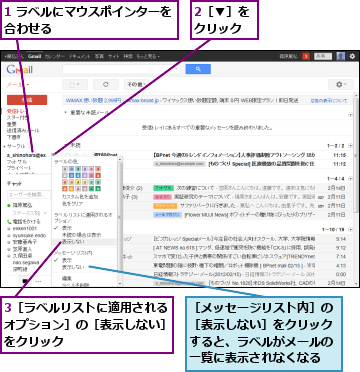Open 送信済みメール folder

[23, 130]
